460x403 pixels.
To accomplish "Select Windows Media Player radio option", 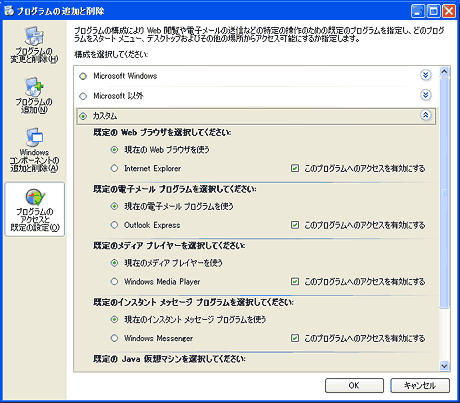I will (114, 282).
